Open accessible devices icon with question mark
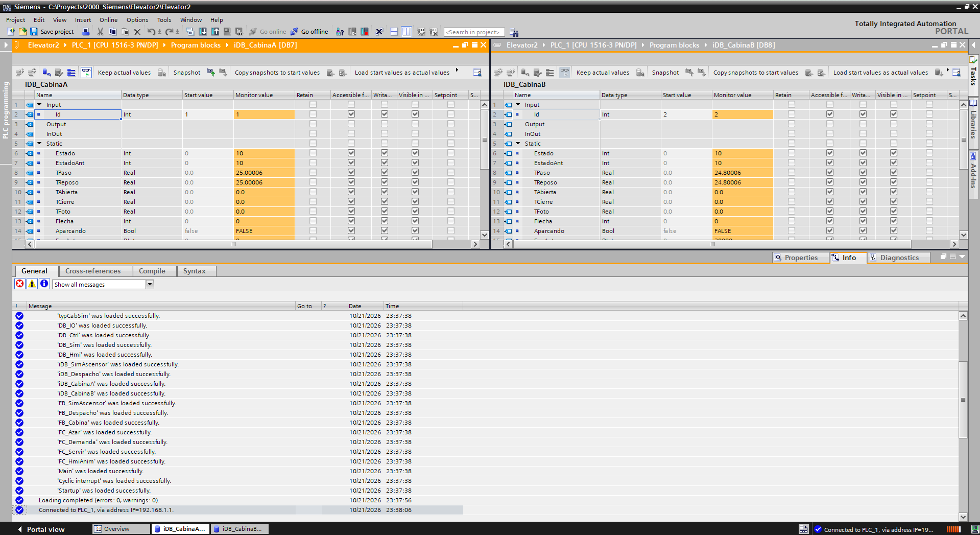This screenshot has width=980, height=535. tap(340, 32)
